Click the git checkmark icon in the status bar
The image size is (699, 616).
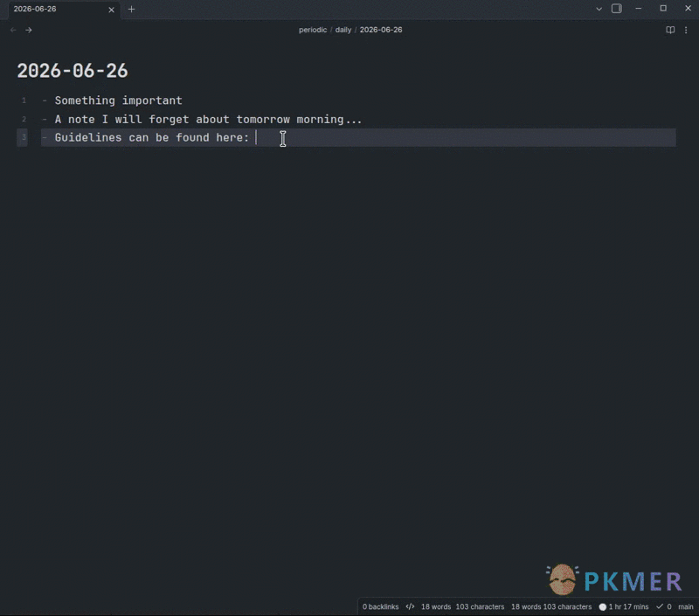660,606
